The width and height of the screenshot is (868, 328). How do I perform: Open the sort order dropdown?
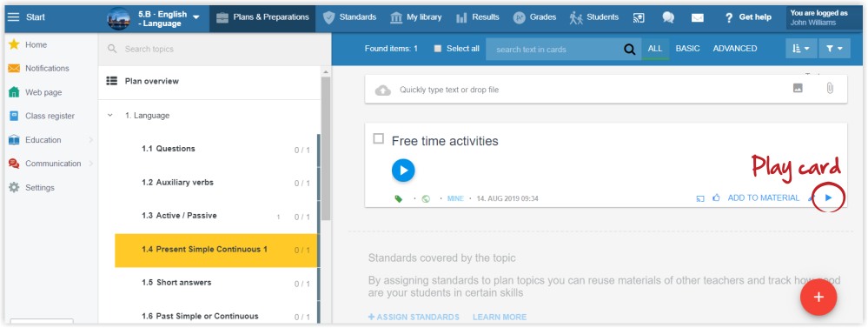(800, 49)
